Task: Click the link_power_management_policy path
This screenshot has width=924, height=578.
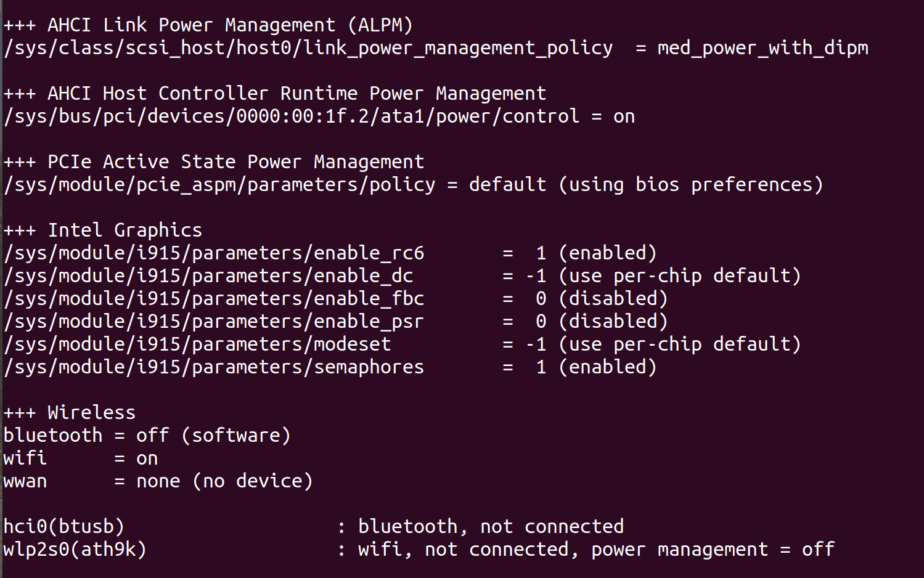Action: 308,48
